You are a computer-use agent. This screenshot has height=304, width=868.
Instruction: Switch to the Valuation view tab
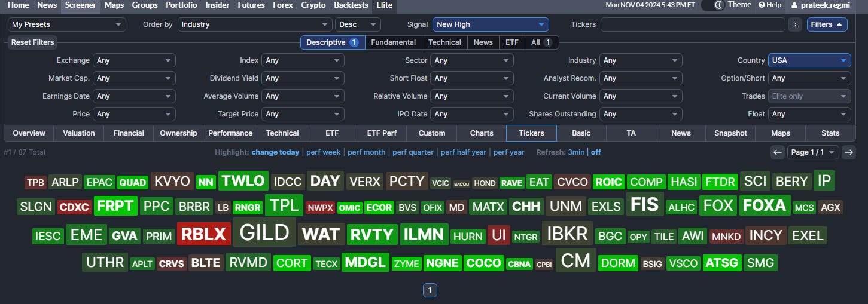(79, 133)
